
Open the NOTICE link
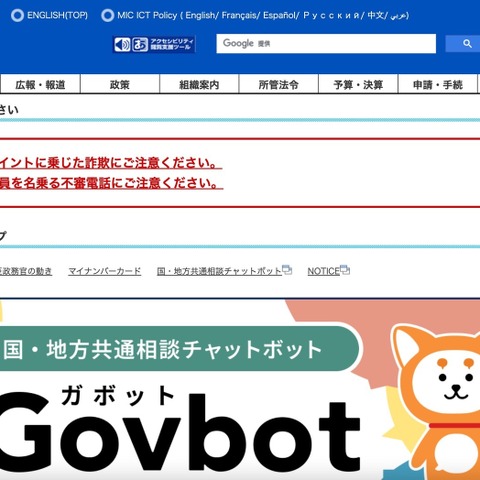pyautogui.click(x=323, y=271)
